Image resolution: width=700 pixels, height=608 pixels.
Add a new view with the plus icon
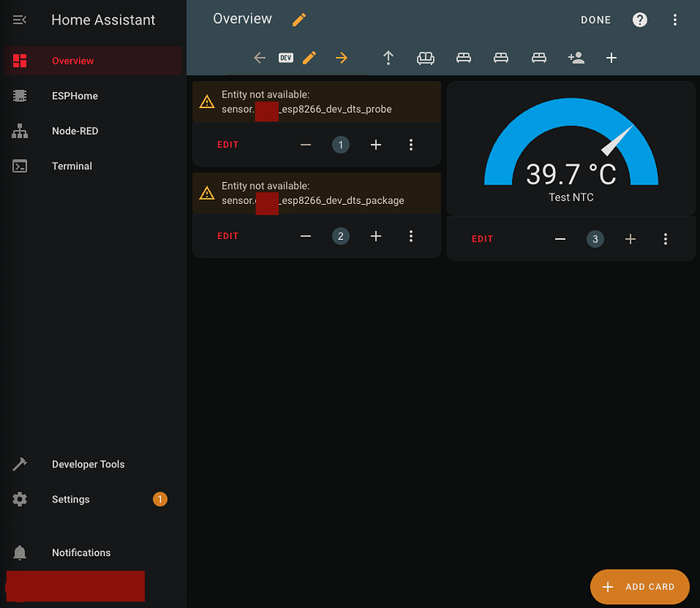(611, 58)
